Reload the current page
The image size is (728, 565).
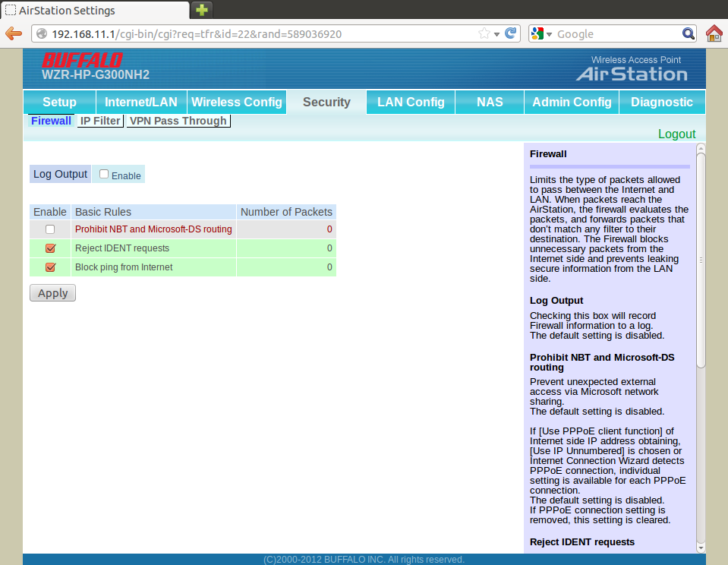pyautogui.click(x=511, y=34)
